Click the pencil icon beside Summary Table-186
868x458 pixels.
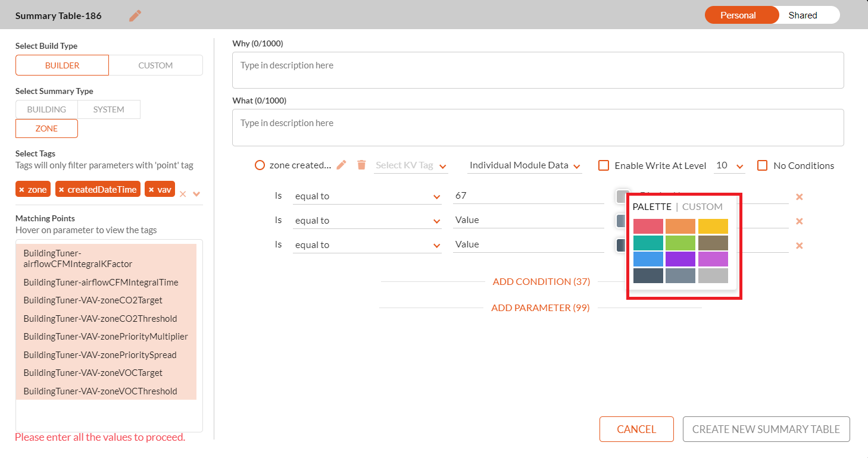(135, 16)
